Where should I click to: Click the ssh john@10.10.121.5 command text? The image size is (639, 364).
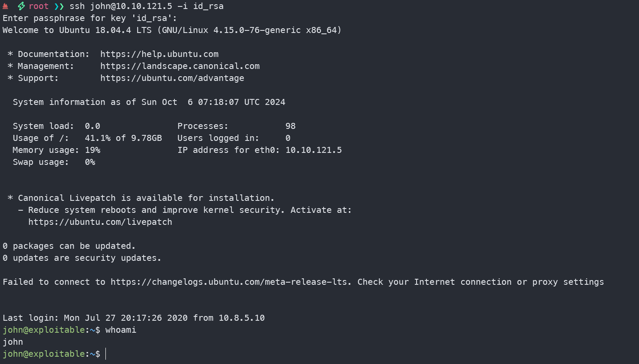tap(121, 6)
